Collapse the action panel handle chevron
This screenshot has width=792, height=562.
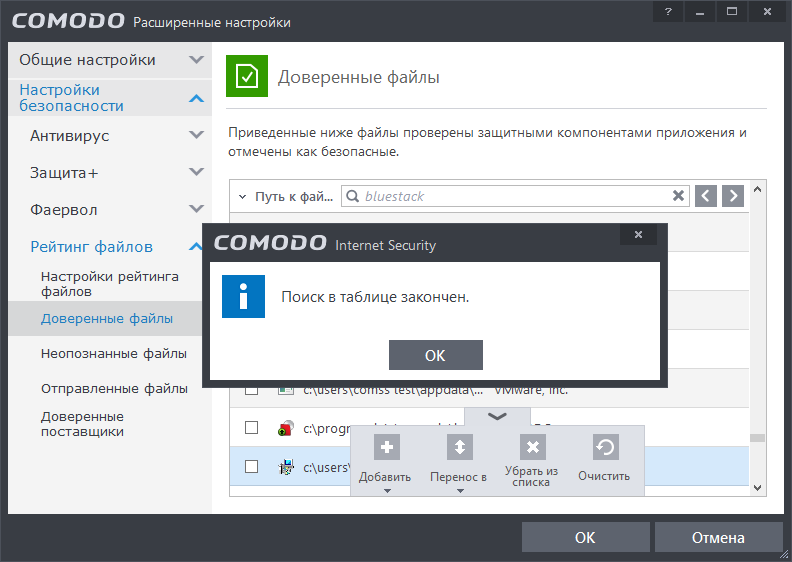click(x=498, y=417)
